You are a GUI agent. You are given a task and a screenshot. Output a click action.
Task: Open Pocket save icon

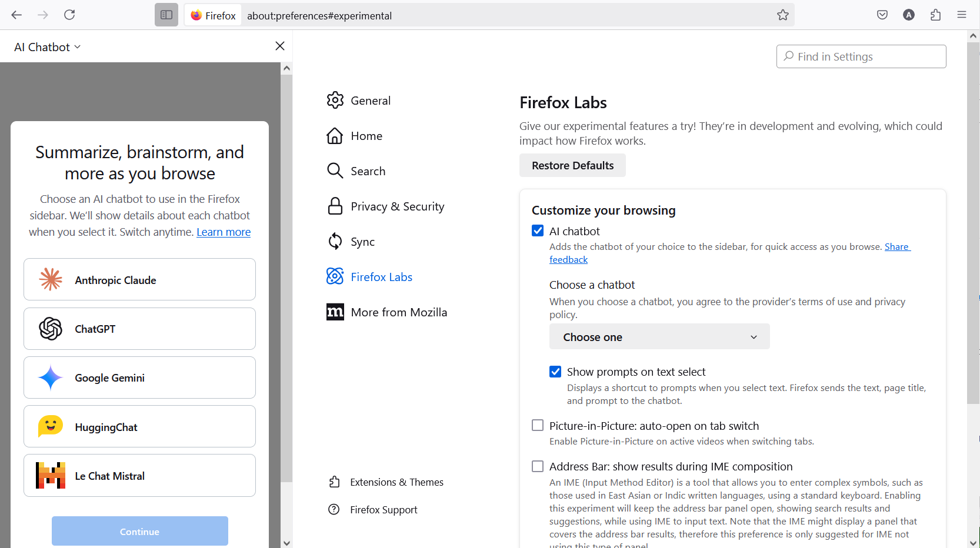tap(882, 15)
